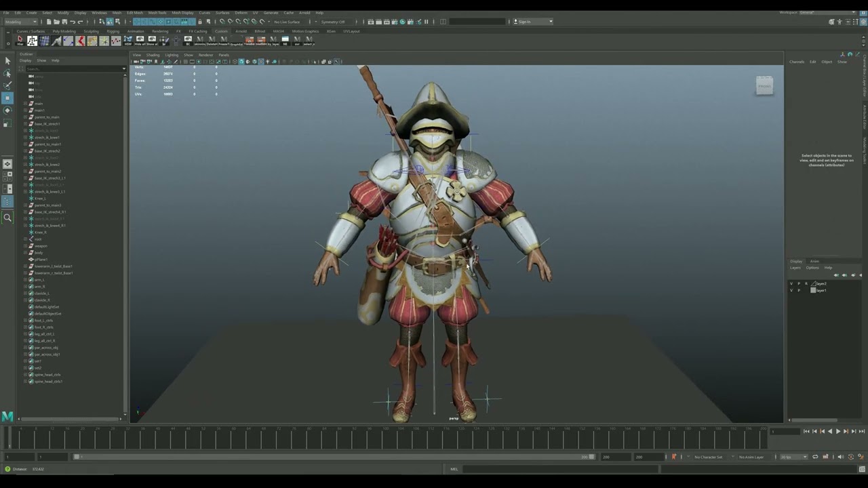Open the No Character Set dropdown

[x=708, y=457]
